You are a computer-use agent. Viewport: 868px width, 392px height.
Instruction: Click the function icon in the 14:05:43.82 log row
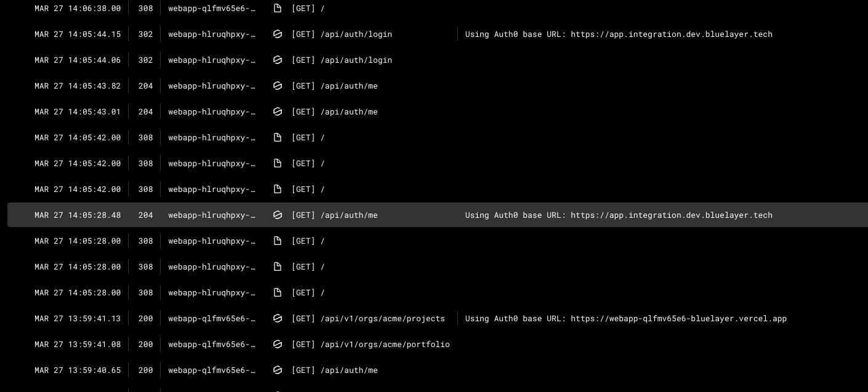click(277, 86)
